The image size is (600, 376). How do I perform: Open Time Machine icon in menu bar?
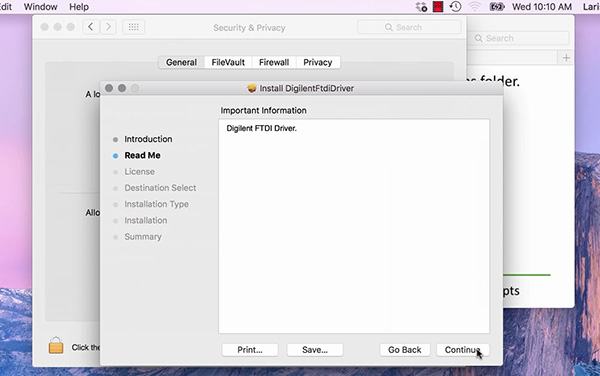point(455,7)
